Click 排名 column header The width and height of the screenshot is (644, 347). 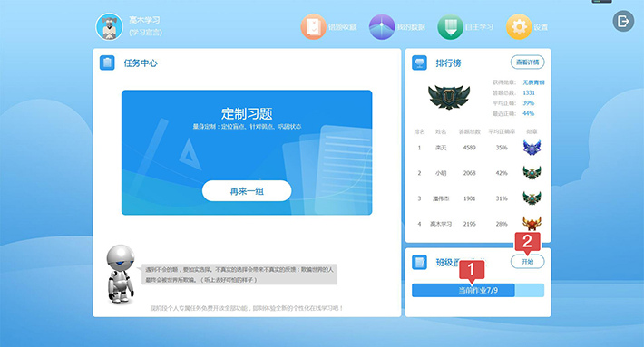419,131
